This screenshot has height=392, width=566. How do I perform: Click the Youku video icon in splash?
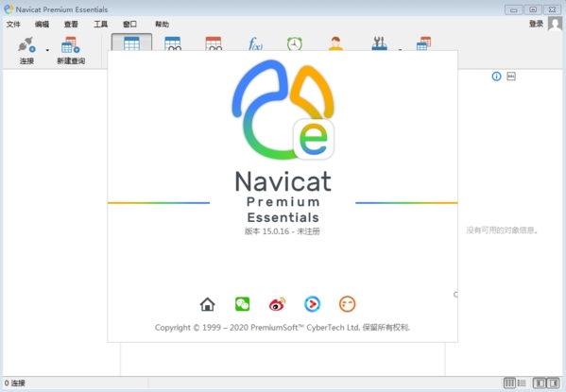312,304
